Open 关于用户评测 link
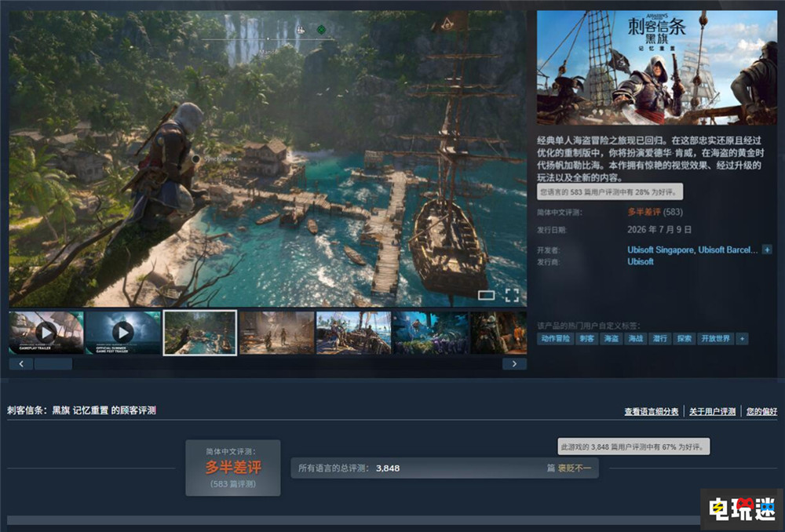Image resolution: width=785 pixels, height=532 pixels. 713,411
